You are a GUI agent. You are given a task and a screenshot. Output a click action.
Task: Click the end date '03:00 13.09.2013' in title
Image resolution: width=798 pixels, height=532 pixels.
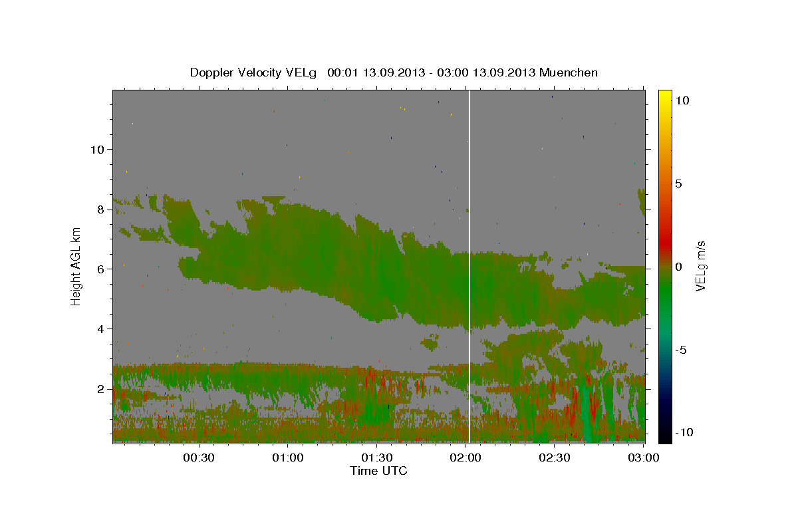pos(485,72)
